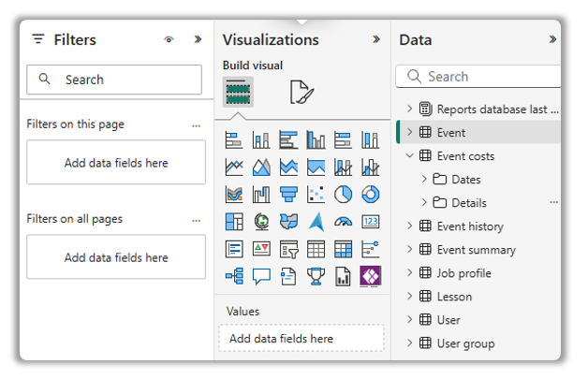
Task: Add a Multi-row card visual
Action: [x=234, y=249]
